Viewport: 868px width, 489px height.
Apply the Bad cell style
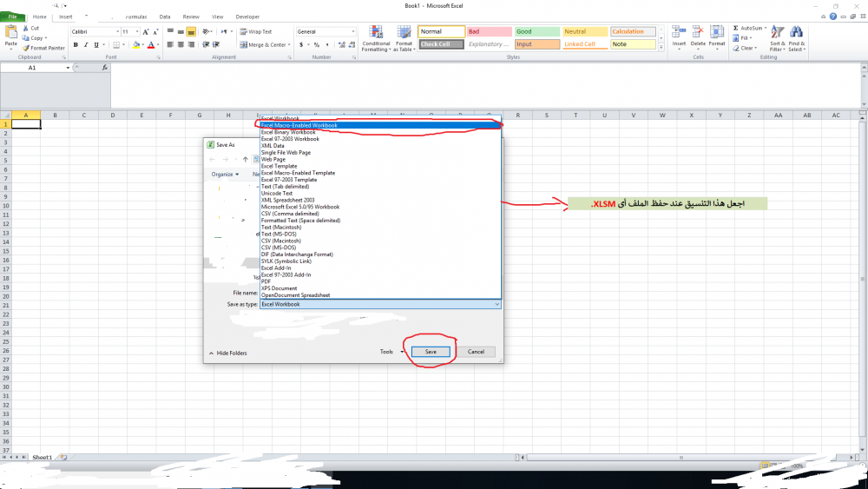[x=490, y=31]
